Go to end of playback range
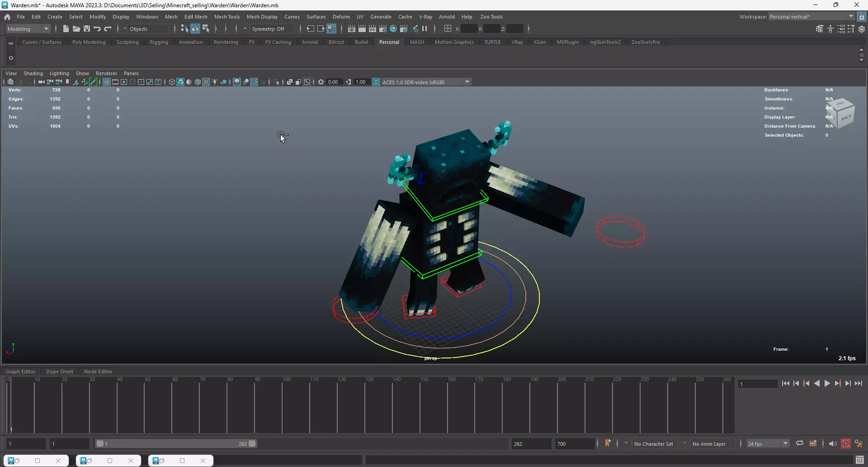The image size is (868, 467). pos(859,383)
